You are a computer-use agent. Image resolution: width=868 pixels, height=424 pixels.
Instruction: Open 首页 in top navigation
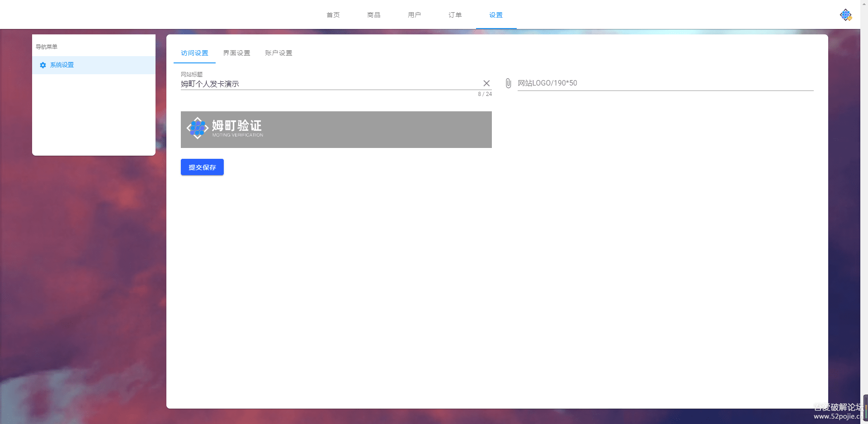[x=333, y=14]
